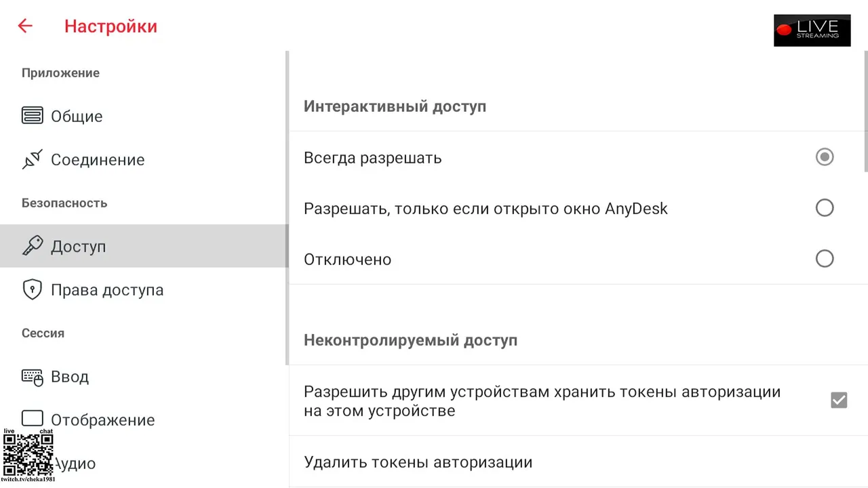Image resolution: width=868 pixels, height=488 pixels.
Task: Open the Соединение settings section
Action: (98, 160)
